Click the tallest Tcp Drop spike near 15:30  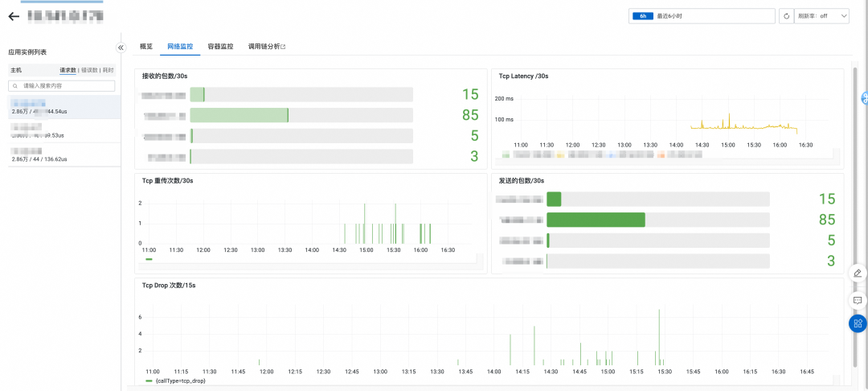(659, 337)
